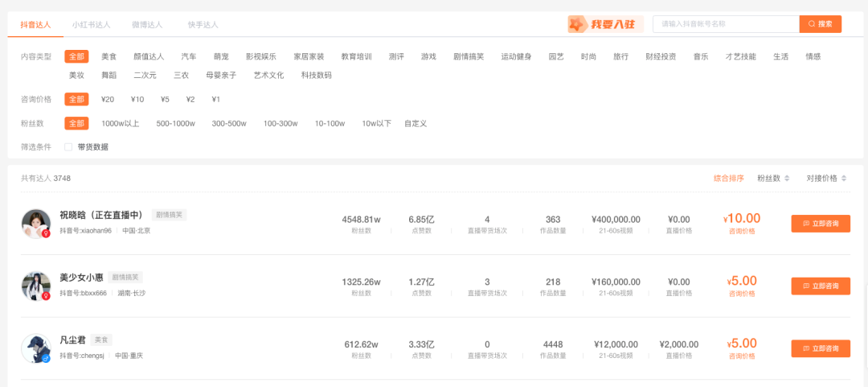Filter content type by 旅行
This screenshot has height=387, width=868.
tap(621, 56)
